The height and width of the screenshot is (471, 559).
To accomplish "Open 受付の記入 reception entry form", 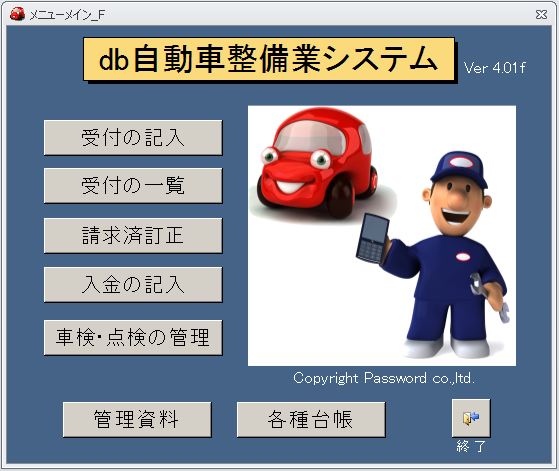I will click(133, 138).
